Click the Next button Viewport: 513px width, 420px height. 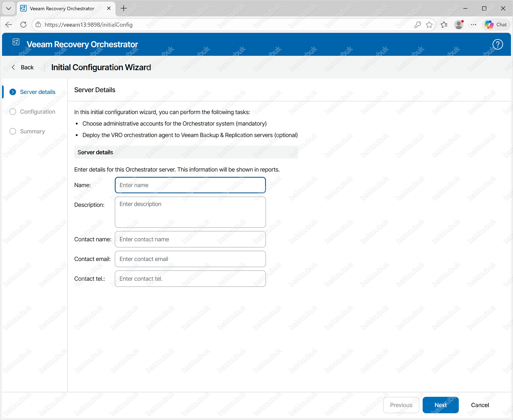[x=440, y=405]
